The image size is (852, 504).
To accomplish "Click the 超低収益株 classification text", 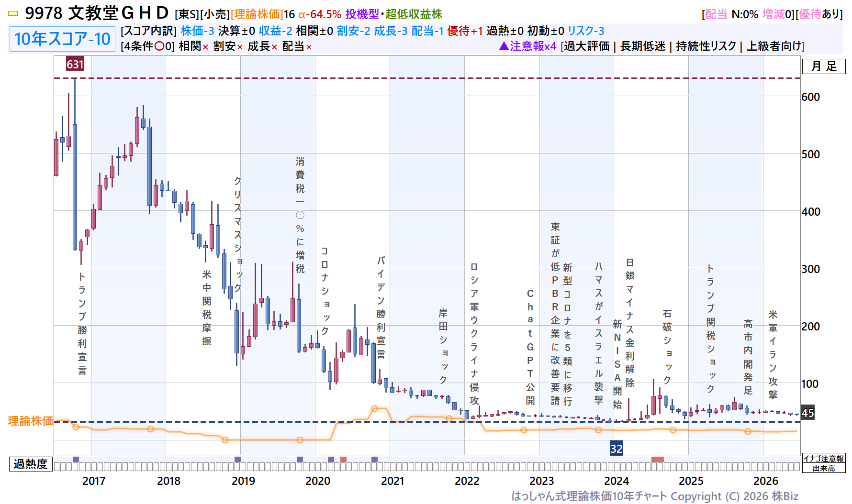I will 414,14.
